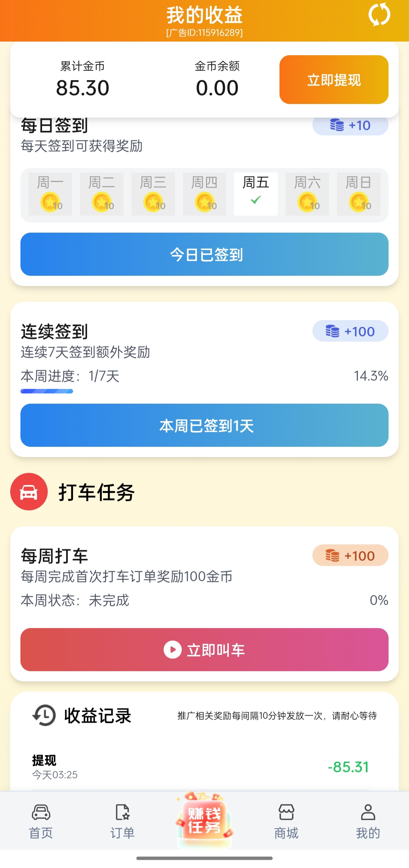
Task: Tap the 本周已签到1天 button
Action: (204, 425)
